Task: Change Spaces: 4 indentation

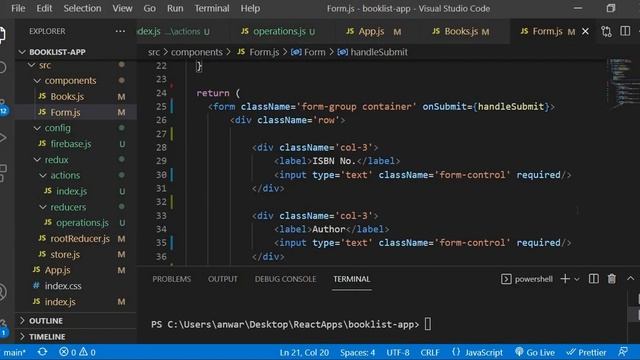Action: click(358, 352)
